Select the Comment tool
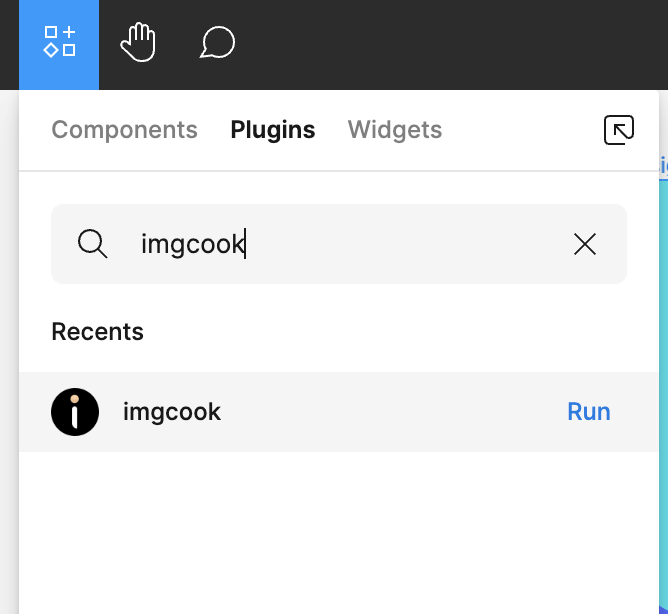The height and width of the screenshot is (614, 668). (x=217, y=43)
